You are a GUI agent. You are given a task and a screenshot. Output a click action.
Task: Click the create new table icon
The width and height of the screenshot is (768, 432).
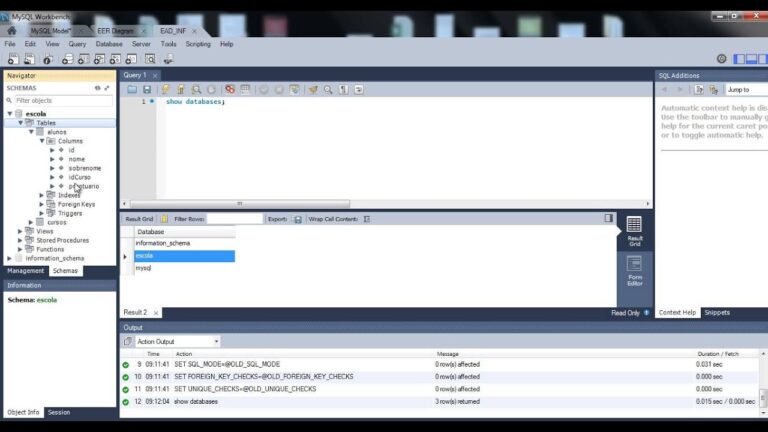coord(83,59)
